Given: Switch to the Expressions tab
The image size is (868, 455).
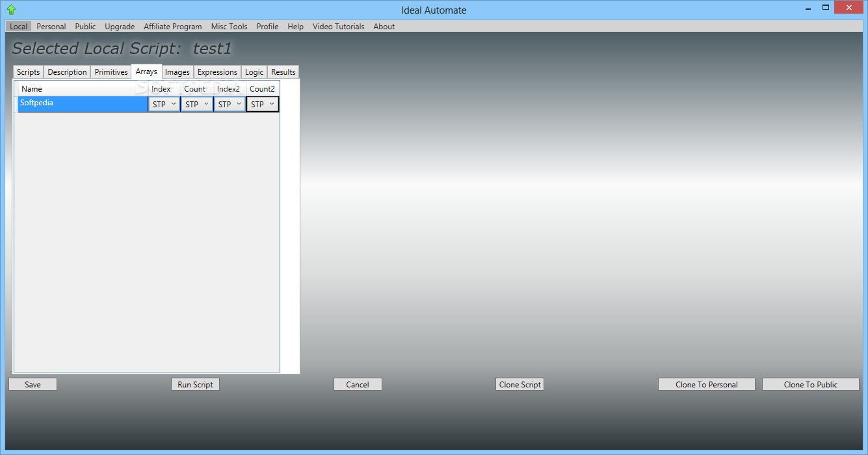Looking at the screenshot, I should coord(217,72).
